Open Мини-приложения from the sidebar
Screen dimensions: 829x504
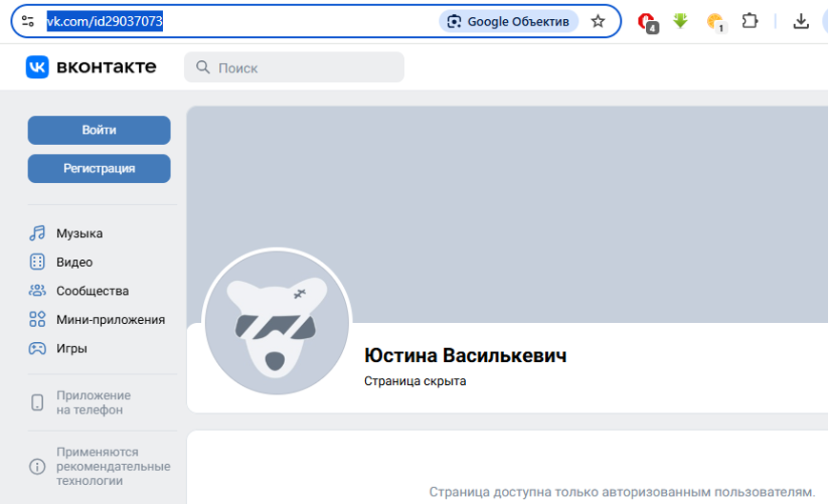[x=110, y=320]
